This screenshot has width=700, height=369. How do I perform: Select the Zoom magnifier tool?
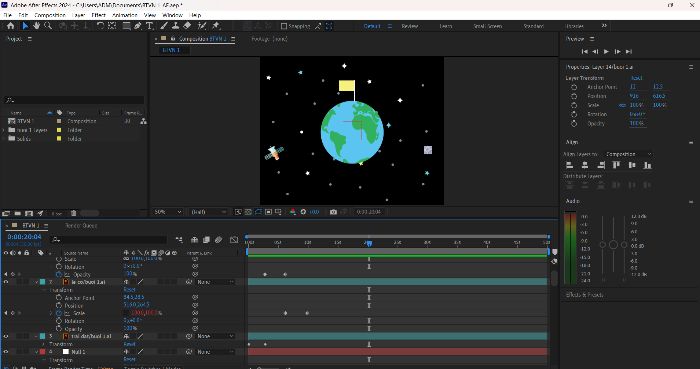(x=48, y=26)
